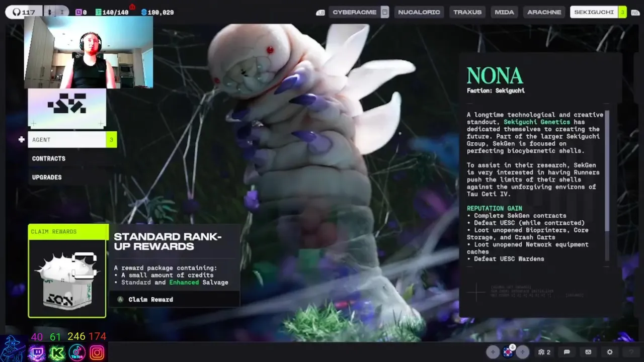The width and height of the screenshot is (644, 362).
Task: Click the player level 117 badge
Action: (x=24, y=12)
